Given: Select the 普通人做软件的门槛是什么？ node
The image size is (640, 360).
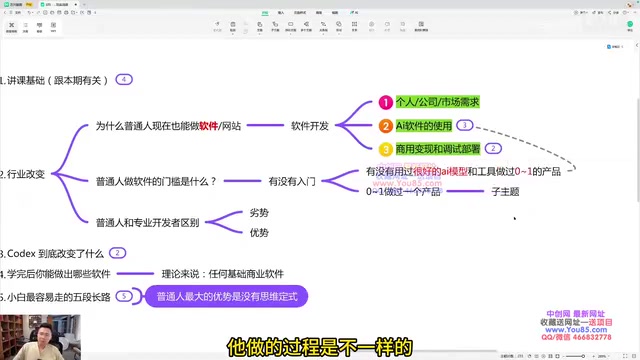Looking at the screenshot, I should pos(156,181).
